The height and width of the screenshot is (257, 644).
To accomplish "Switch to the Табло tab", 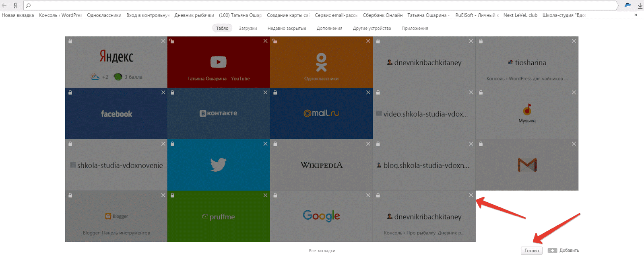I will click(x=222, y=28).
